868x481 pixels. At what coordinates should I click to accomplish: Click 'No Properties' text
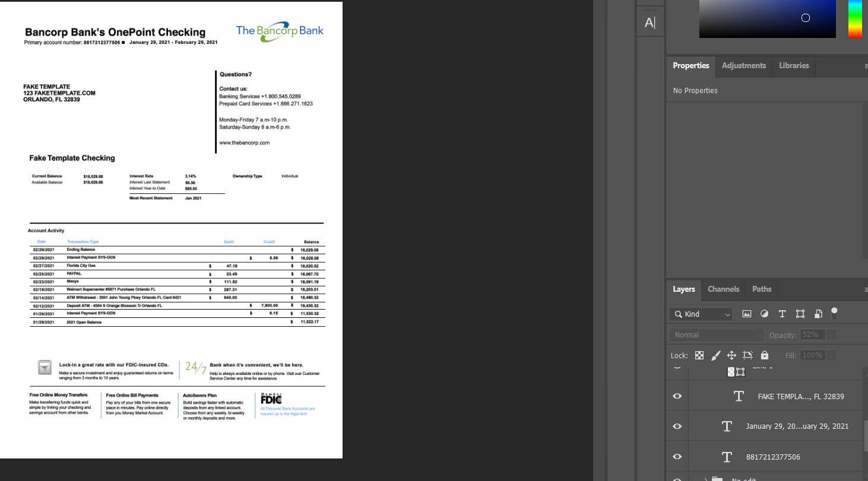point(695,91)
